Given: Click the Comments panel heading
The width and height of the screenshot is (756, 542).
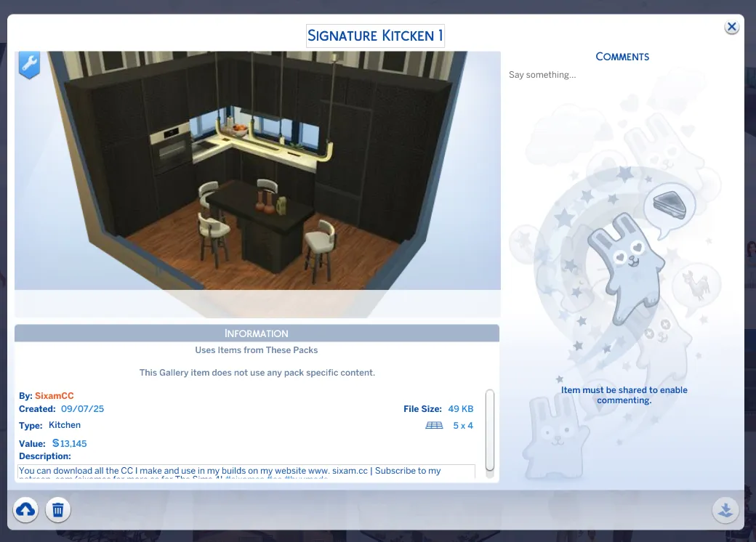Looking at the screenshot, I should coord(622,57).
